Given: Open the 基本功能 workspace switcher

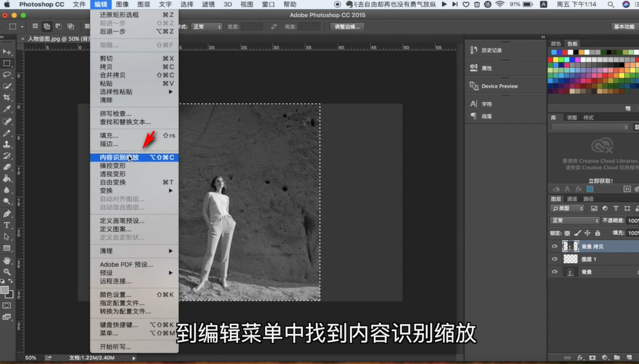Looking at the screenshot, I should [x=624, y=26].
